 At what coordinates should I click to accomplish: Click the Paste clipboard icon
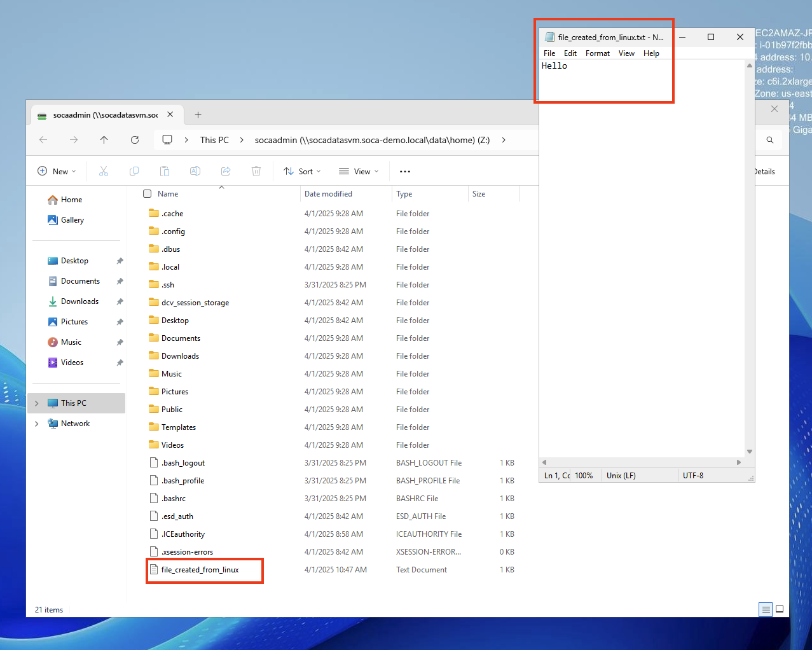pos(165,171)
